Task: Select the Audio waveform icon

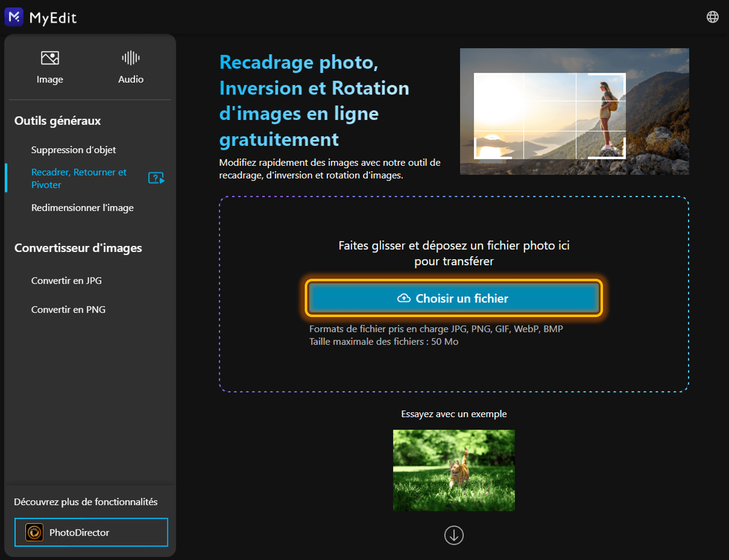Action: pos(130,58)
